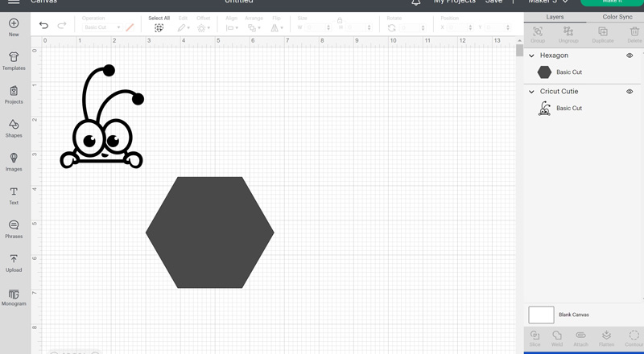
Task: Select the Upload tool
Action: pyautogui.click(x=14, y=263)
